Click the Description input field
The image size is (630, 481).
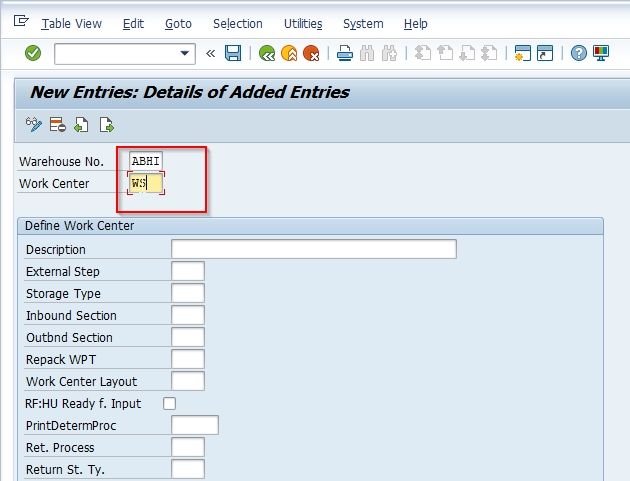point(314,249)
